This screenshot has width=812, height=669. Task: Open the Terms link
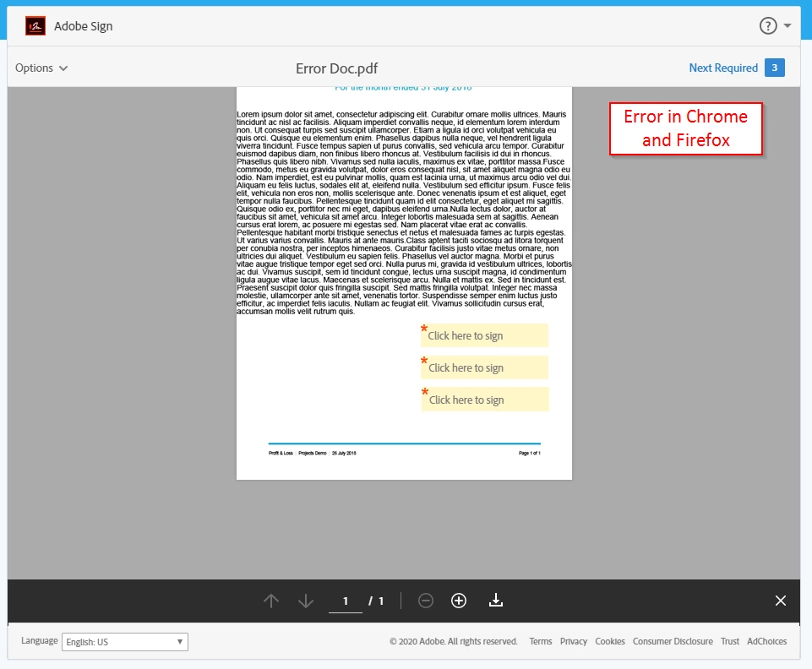click(x=541, y=641)
